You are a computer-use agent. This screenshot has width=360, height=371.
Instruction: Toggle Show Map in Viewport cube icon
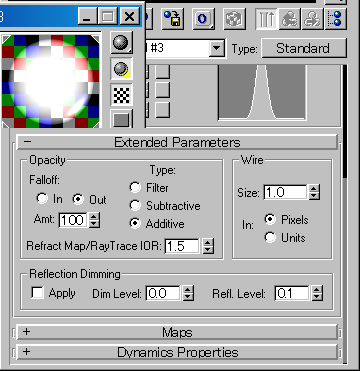point(234,19)
